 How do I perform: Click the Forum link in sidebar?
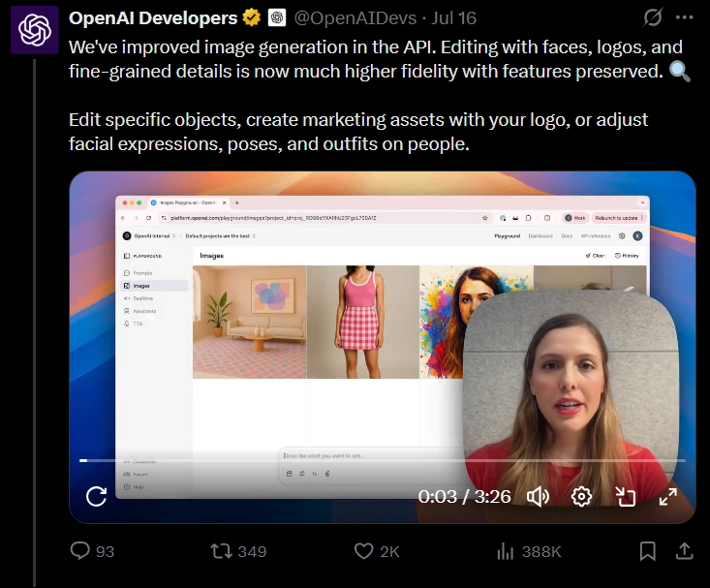[x=136, y=475]
